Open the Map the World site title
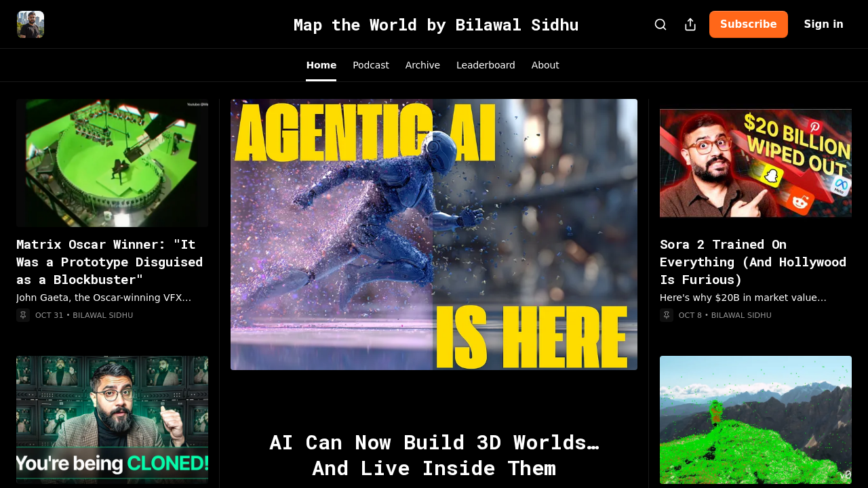 click(x=436, y=24)
